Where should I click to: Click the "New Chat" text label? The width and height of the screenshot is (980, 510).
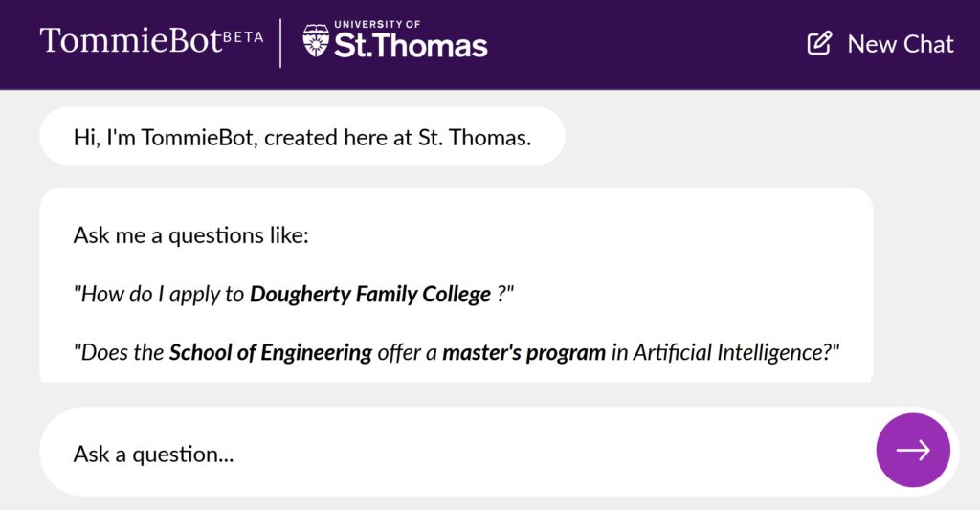(900, 44)
